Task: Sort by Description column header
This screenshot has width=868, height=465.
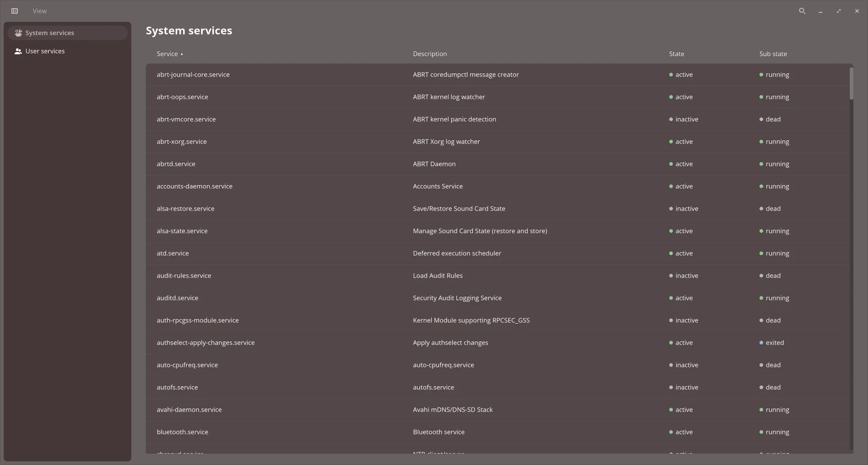Action: 430,54
